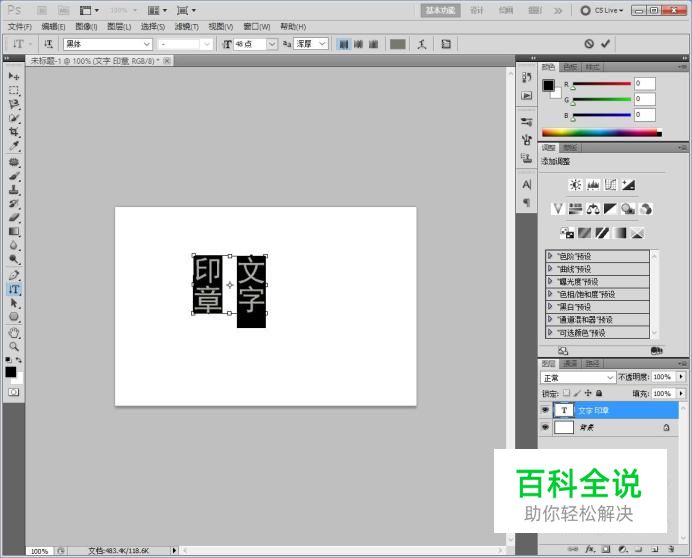Select the Zoom tool in toolbox
692x558 pixels.
point(14,347)
